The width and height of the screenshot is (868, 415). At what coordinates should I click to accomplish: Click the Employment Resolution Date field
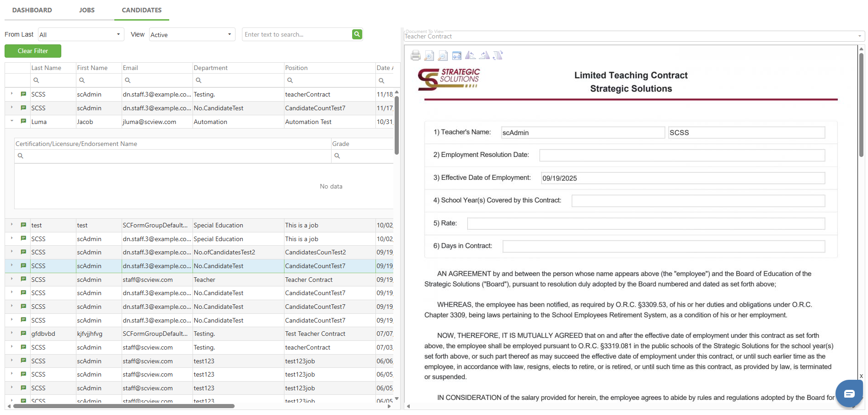click(x=682, y=155)
